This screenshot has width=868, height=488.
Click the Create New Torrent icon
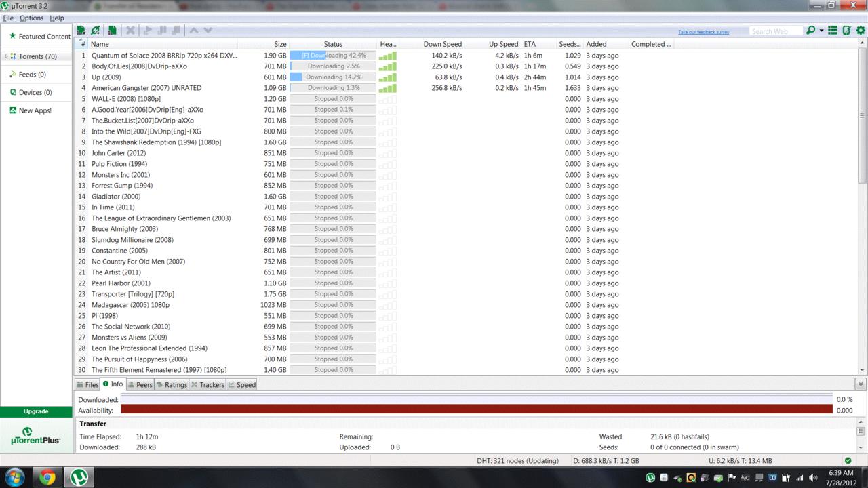(x=113, y=30)
